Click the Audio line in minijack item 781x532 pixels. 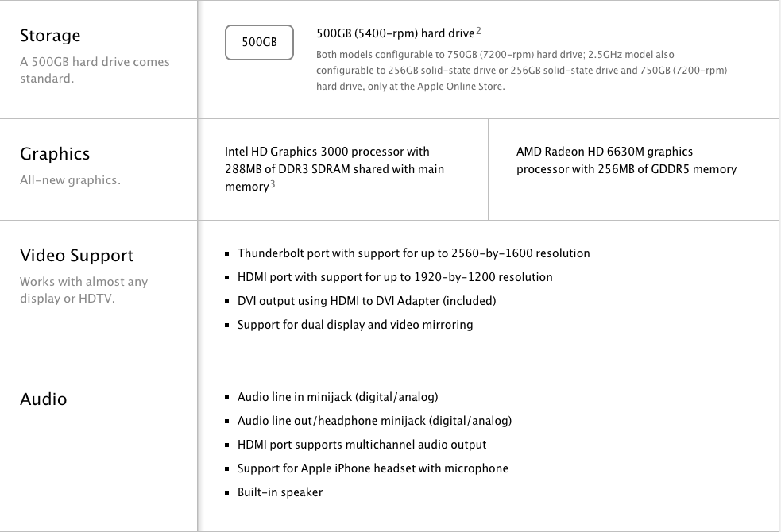pyautogui.click(x=337, y=397)
